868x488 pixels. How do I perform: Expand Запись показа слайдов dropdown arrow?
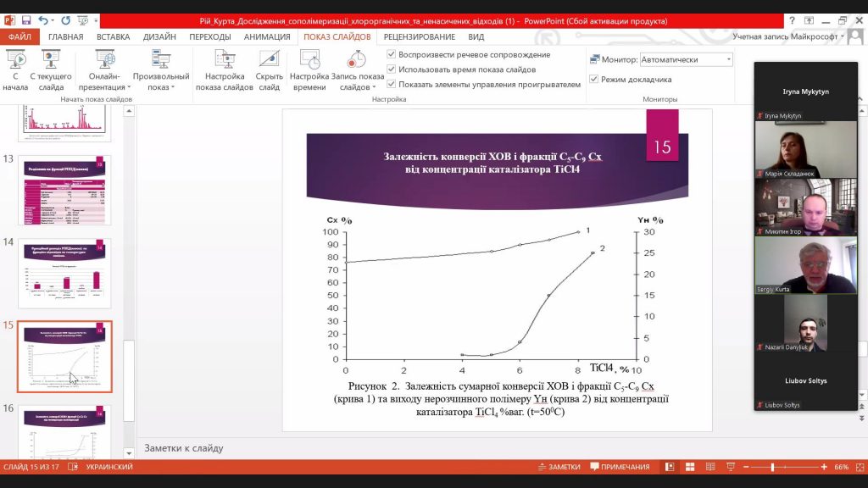coord(374,87)
